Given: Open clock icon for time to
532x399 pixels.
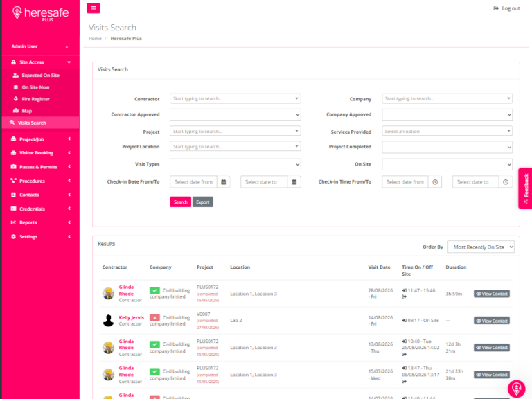Looking at the screenshot, I should tap(506, 182).
